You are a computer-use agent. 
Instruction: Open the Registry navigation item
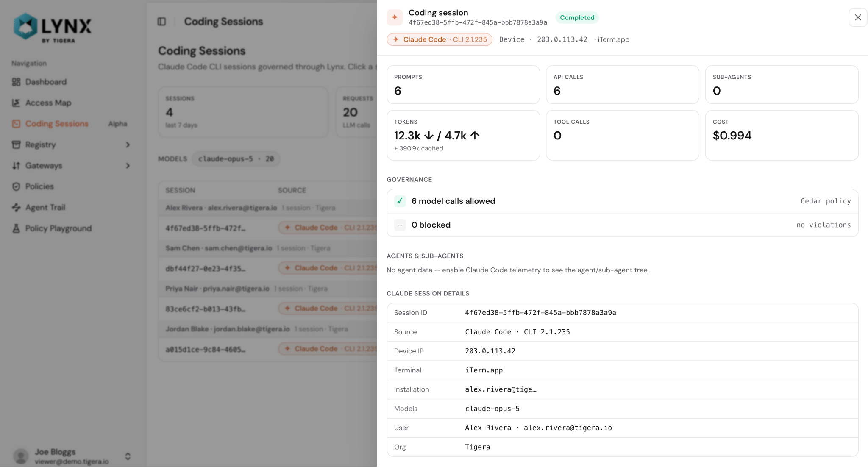40,145
